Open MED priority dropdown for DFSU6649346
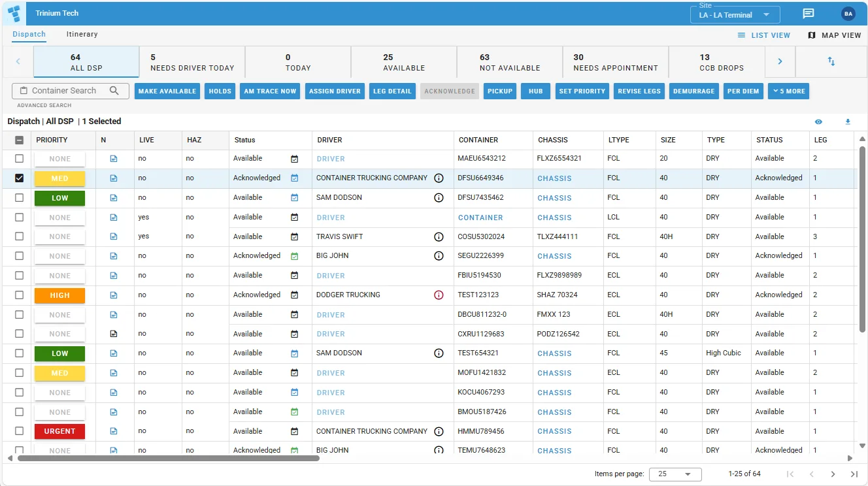Viewport: 868px width, 486px height. (59, 178)
